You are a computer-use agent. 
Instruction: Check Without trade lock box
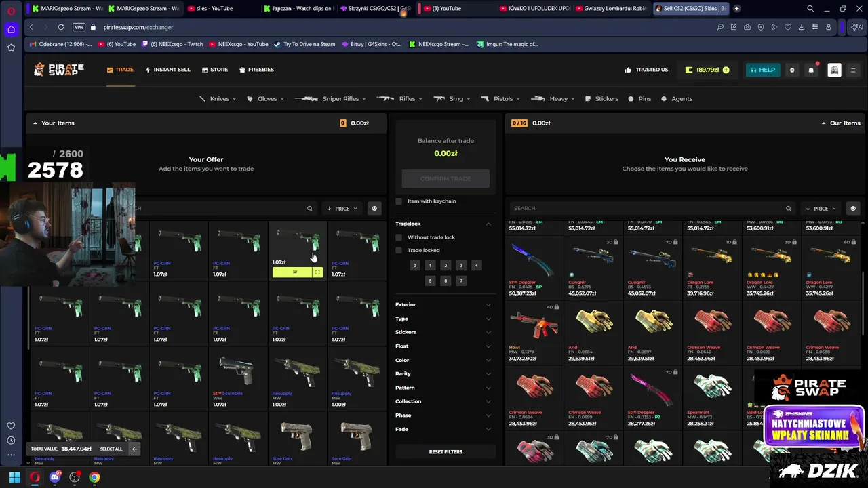(399, 237)
